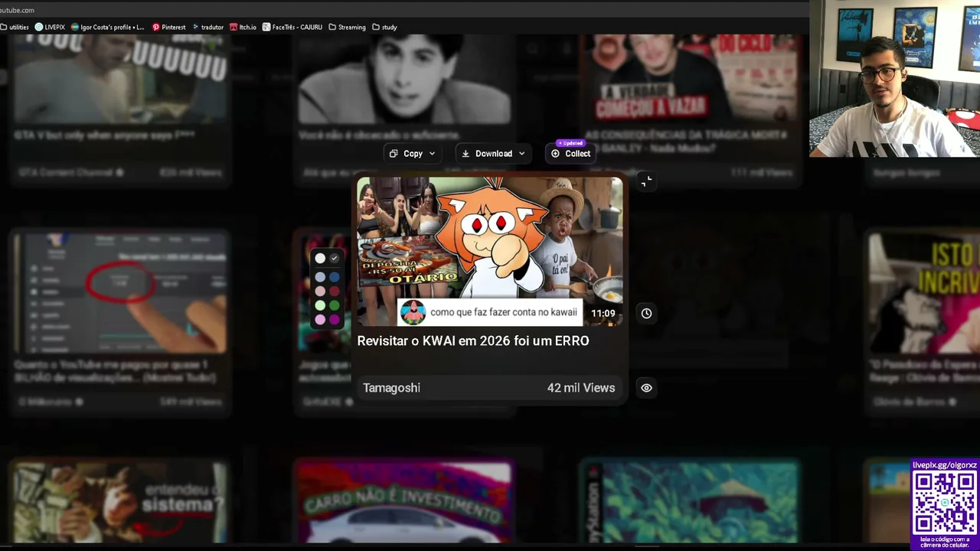
Task: Choose the dark blue color swatch
Action: tap(334, 277)
